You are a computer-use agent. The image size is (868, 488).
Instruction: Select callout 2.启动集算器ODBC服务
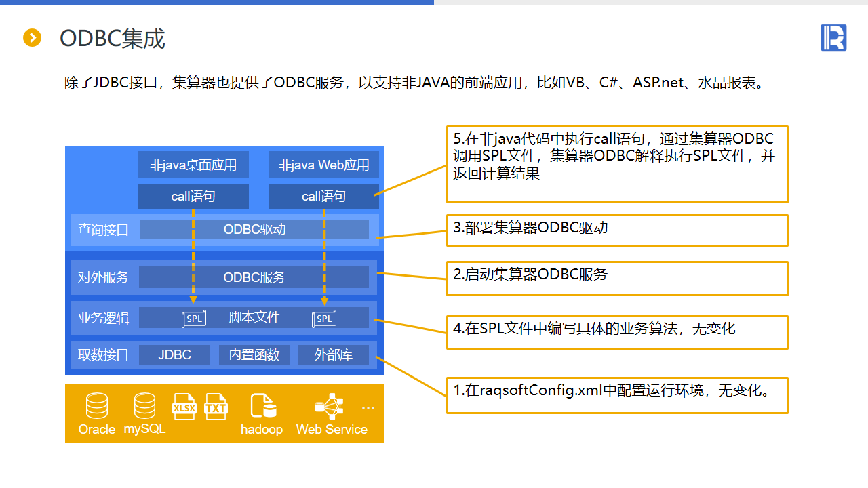(617, 279)
